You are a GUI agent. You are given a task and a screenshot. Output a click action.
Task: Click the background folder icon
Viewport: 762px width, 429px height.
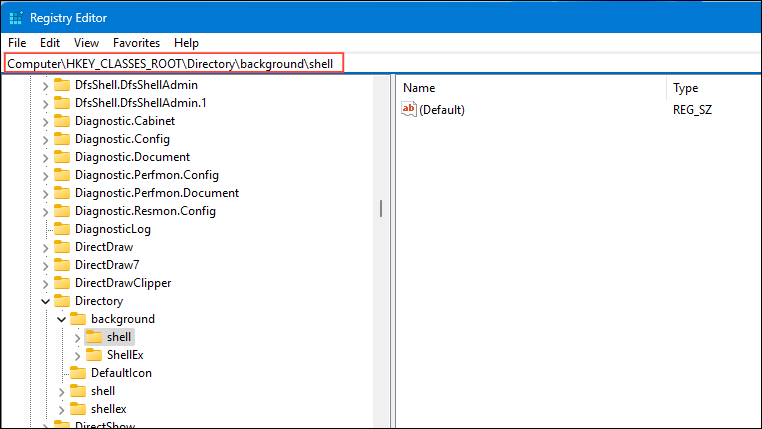[78, 318]
